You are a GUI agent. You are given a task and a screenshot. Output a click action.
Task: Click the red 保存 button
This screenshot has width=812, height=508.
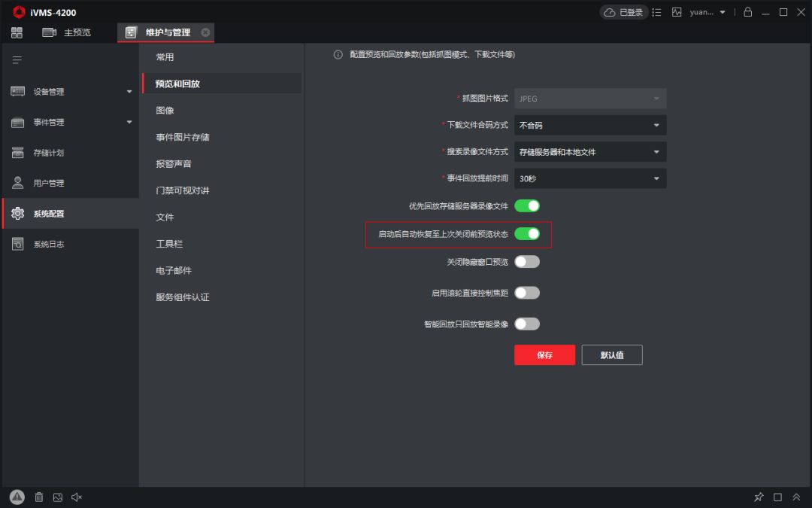click(x=544, y=355)
